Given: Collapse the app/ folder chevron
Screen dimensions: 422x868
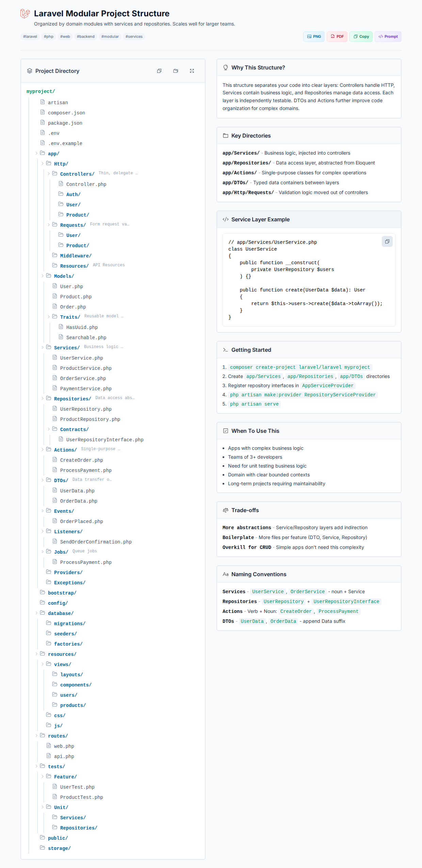Looking at the screenshot, I should pyautogui.click(x=36, y=154).
